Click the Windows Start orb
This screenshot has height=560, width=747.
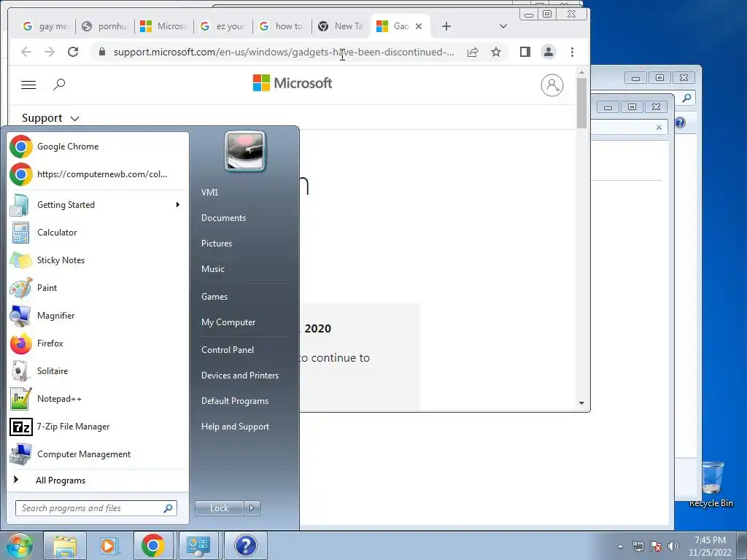click(19, 545)
